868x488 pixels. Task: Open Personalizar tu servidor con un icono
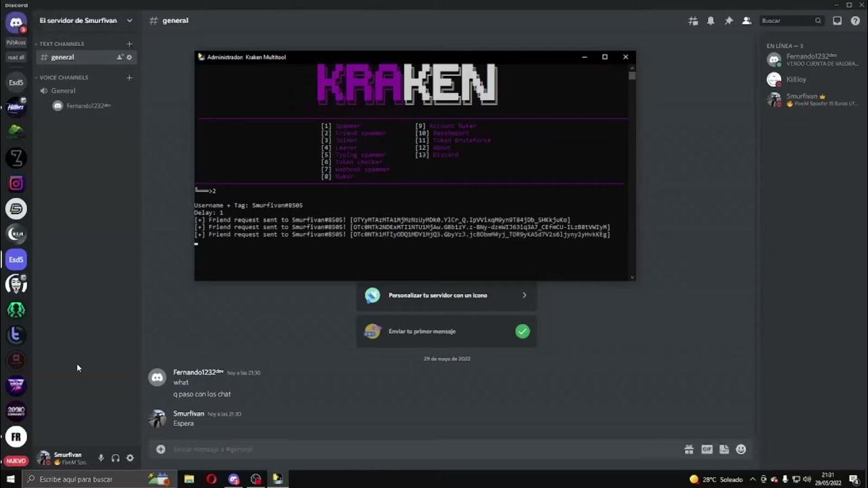point(446,296)
